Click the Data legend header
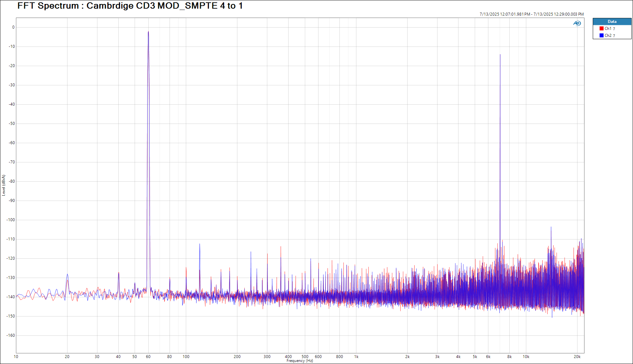Viewport: 633px width, 364px height. point(612,22)
